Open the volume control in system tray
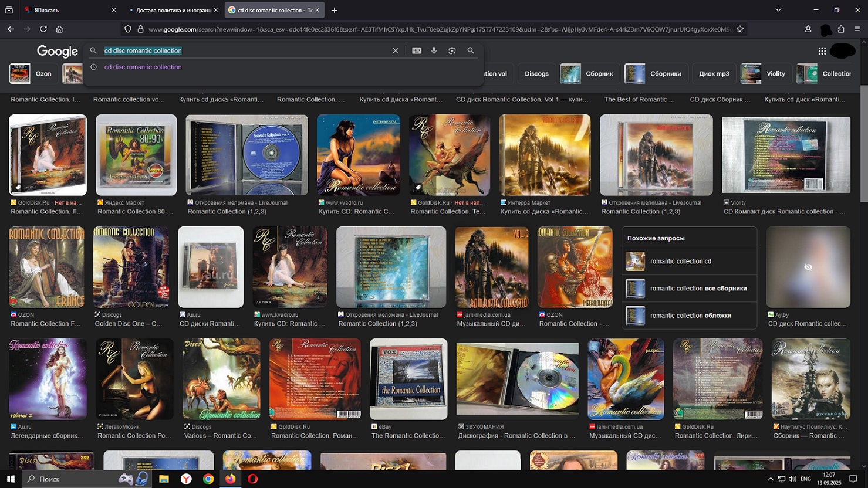The image size is (868, 488). click(x=792, y=479)
